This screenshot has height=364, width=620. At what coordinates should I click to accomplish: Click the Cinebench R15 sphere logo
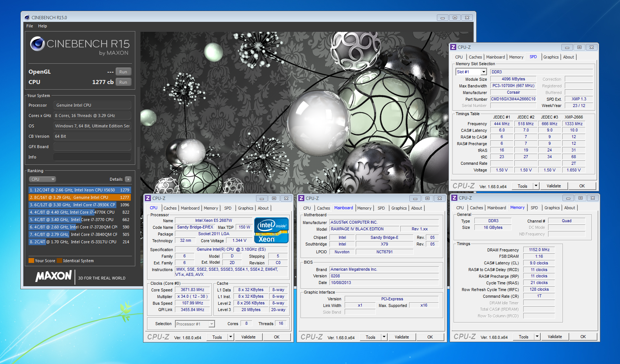click(x=37, y=44)
